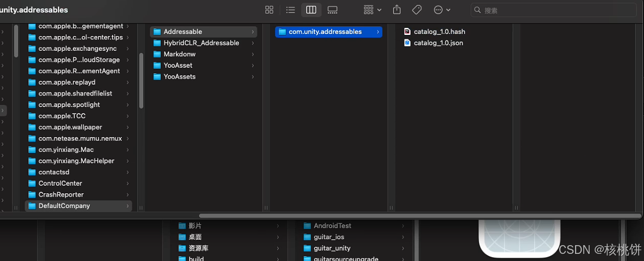
Task: Click the com.unity.addressables folder icon
Action: click(282, 32)
